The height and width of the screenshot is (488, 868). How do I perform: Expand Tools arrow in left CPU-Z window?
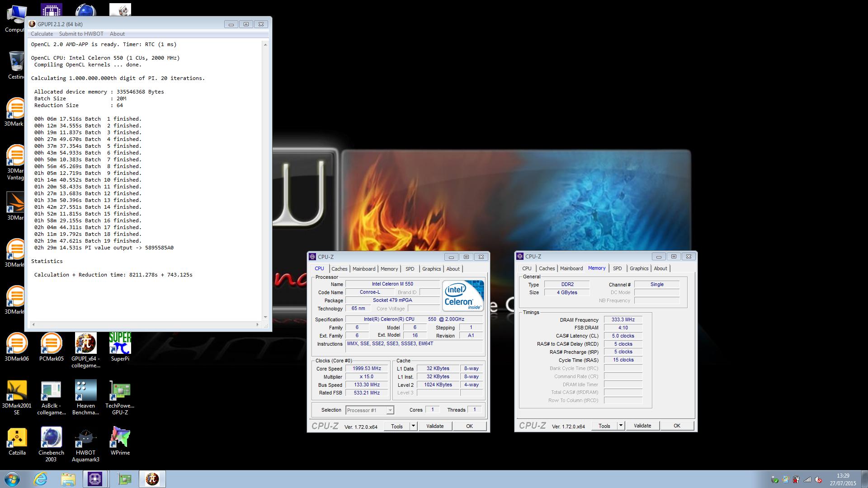[413, 426]
